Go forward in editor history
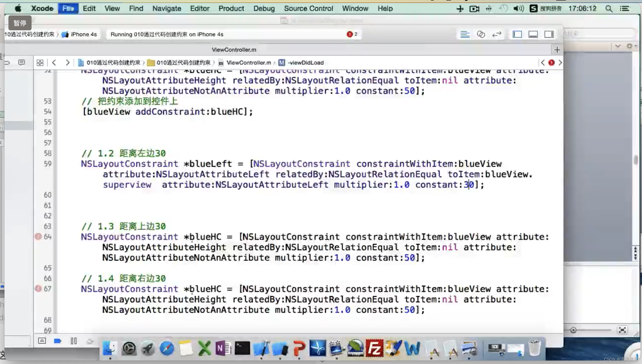Image resolution: width=642 pixels, height=364 pixels. pyautogui.click(x=68, y=63)
